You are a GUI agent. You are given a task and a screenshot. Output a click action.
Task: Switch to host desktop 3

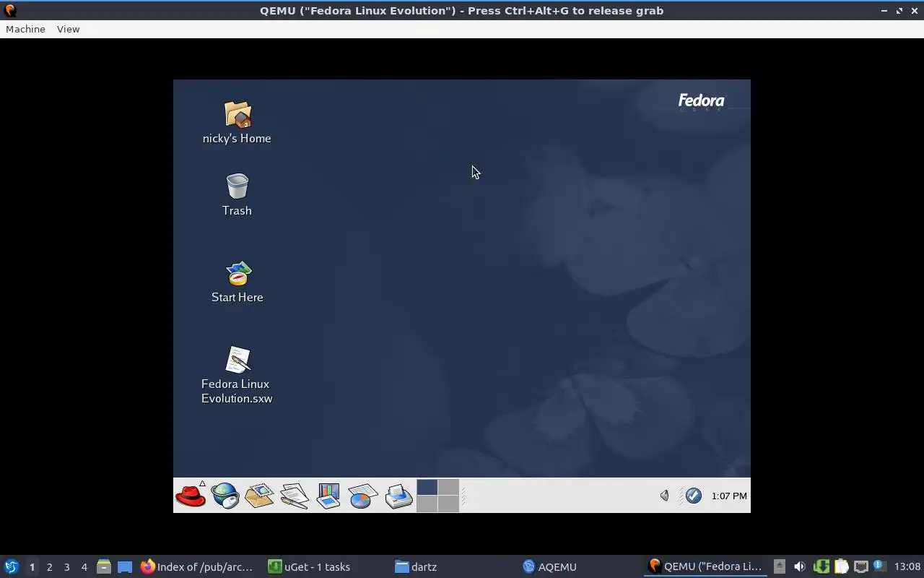pyautogui.click(x=66, y=567)
